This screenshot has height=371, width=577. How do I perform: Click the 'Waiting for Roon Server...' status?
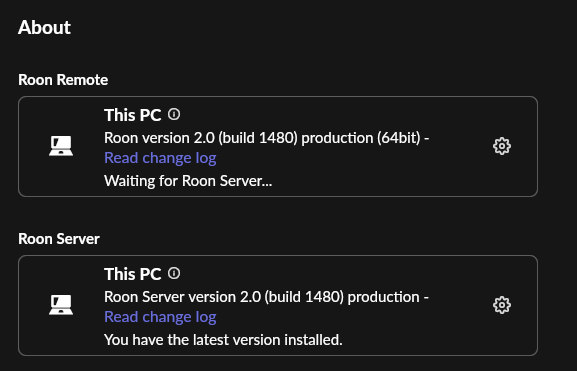coord(188,181)
